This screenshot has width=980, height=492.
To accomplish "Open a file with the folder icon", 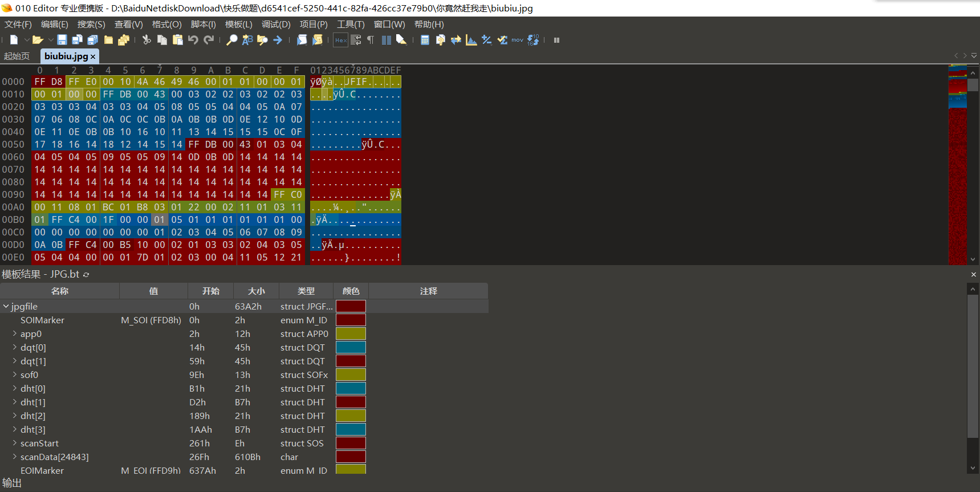I will 38,40.
